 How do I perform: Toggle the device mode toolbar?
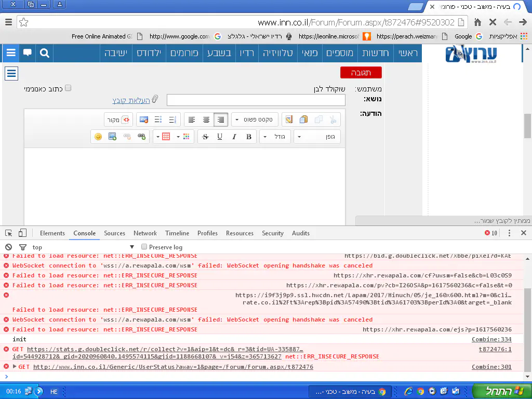pos(22,233)
